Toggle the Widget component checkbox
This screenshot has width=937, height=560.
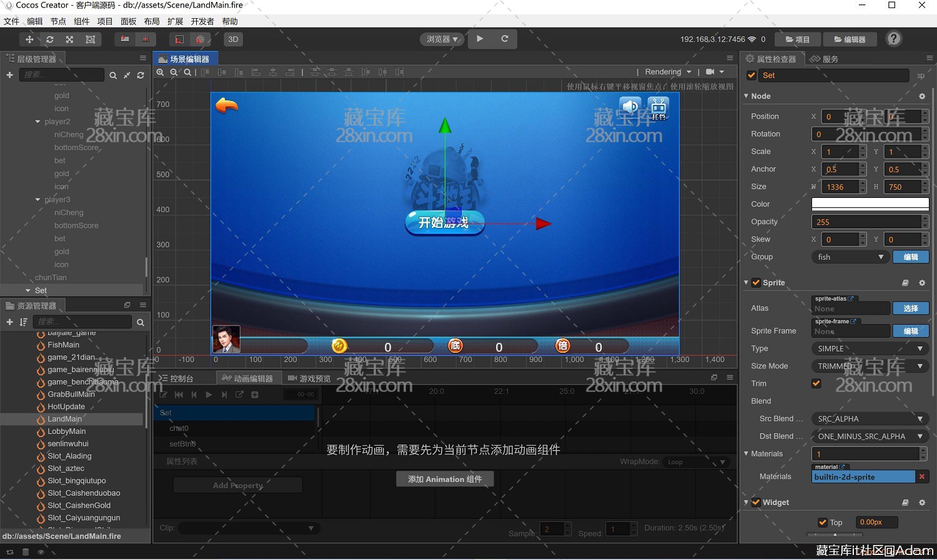(x=756, y=503)
